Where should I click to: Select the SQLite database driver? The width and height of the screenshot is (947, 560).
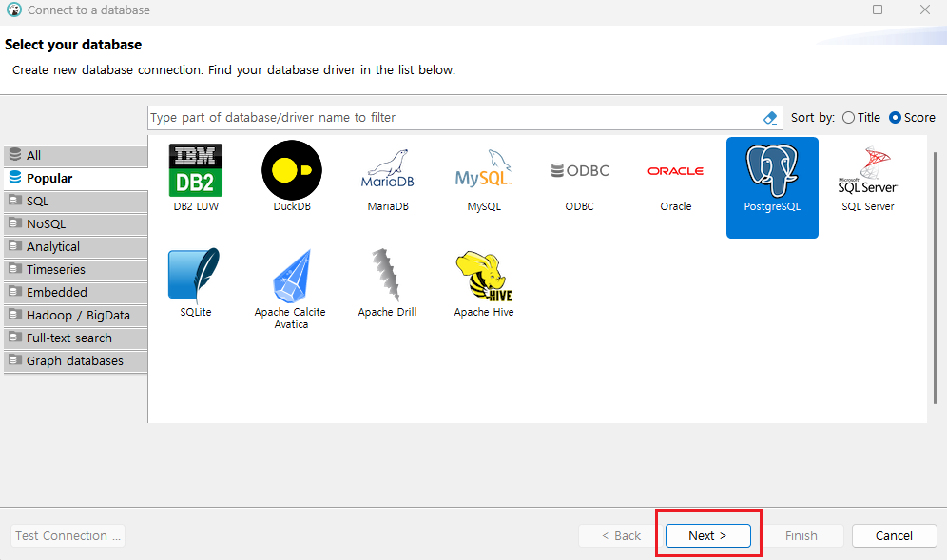pos(196,282)
